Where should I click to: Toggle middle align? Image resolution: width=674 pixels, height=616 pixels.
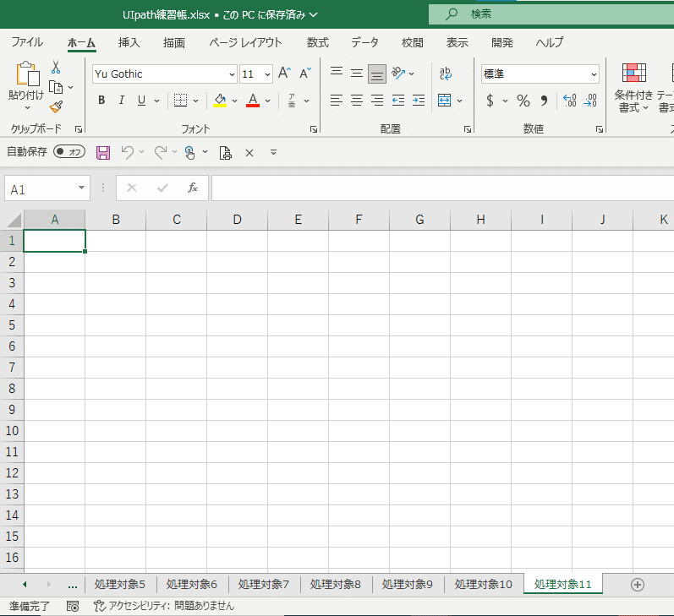tap(357, 74)
